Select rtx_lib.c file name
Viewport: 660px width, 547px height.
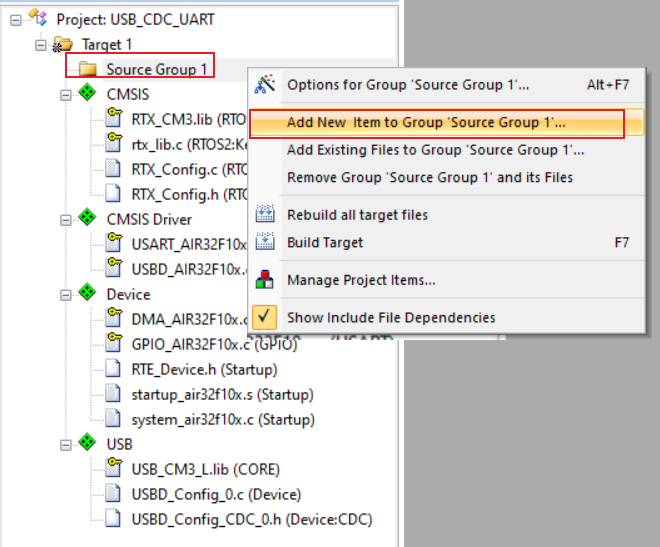tap(189, 145)
